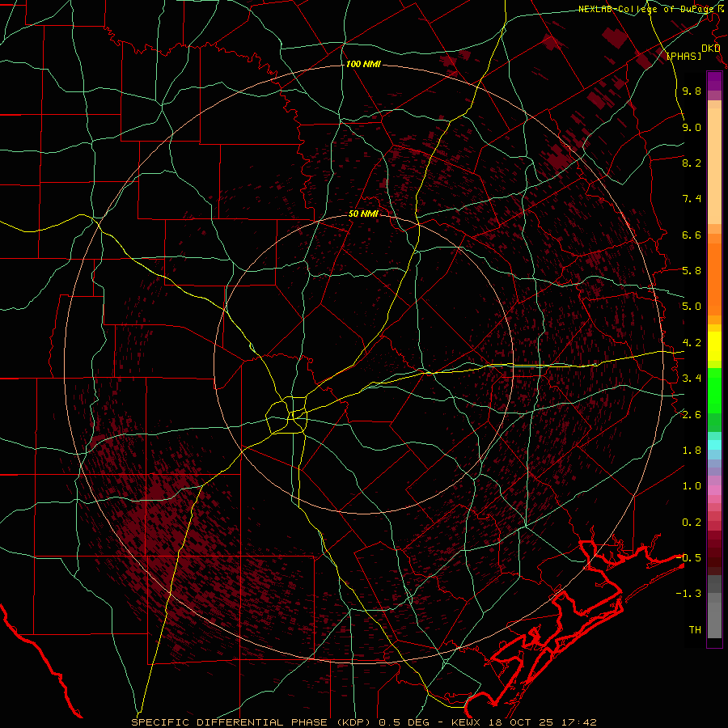The height and width of the screenshot is (728, 728).
Task: Click the "[PHAS]" label above the color scale
Action: click(684, 56)
